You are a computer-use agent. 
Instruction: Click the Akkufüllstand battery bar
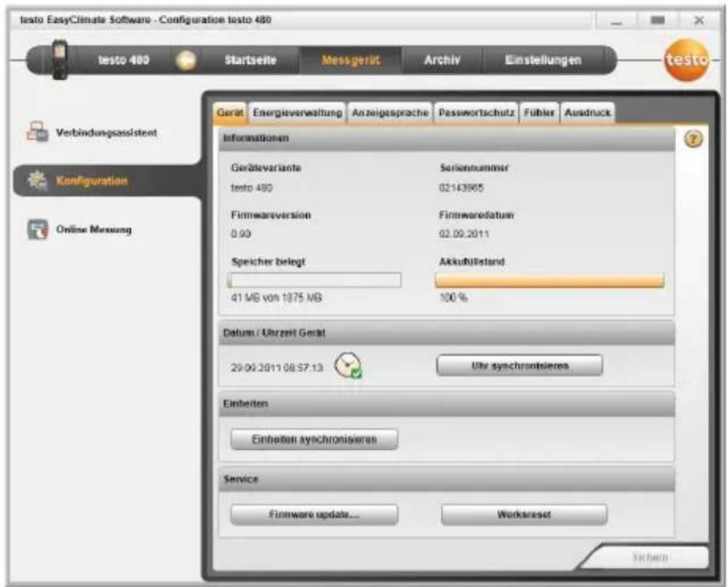tap(549, 281)
